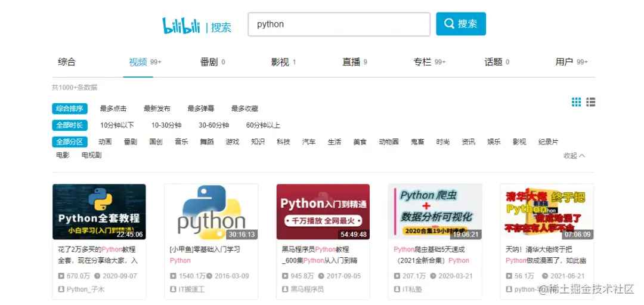Open python logo thumbnail lasting 30:16:13
This screenshot has width=644, height=305.
pos(211,212)
